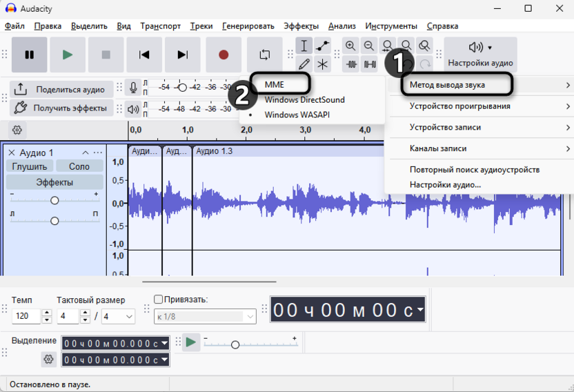Open Эффекты for track Аудио 1
574x392 pixels.
pyautogui.click(x=55, y=182)
